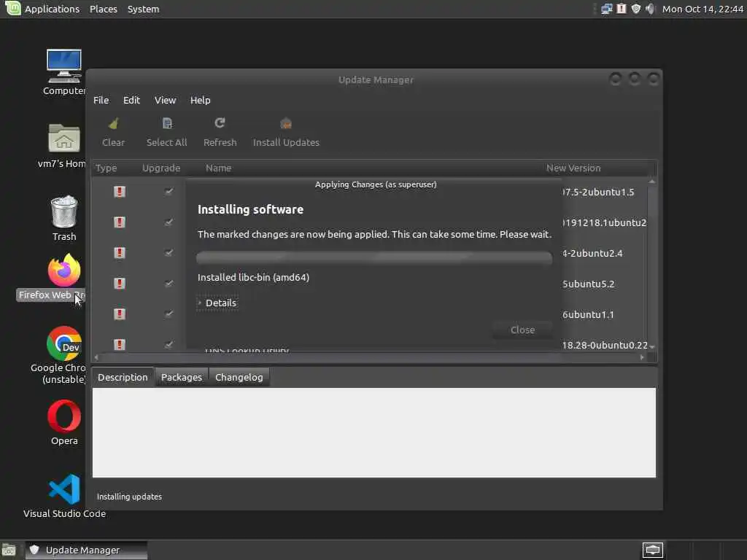The height and width of the screenshot is (560, 747).
Task: Click the vertical scrollbar of the update list
Action: click(651, 263)
